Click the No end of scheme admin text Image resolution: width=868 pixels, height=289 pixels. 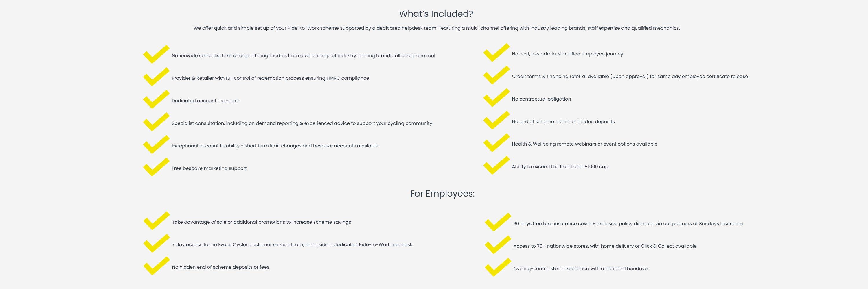pos(563,121)
